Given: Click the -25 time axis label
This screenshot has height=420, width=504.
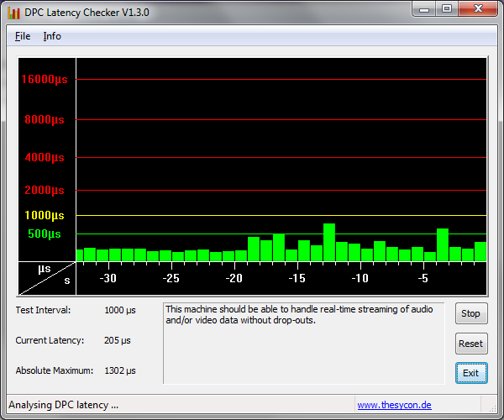Looking at the screenshot, I should click(x=171, y=278).
